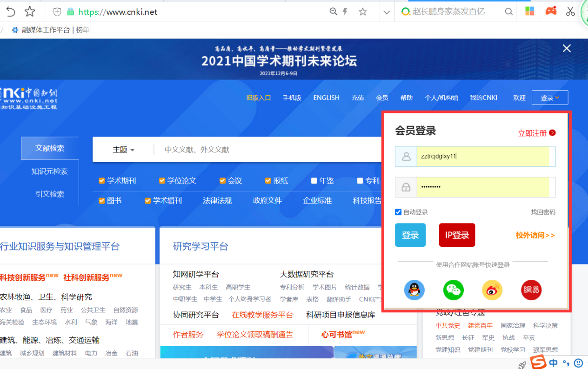Click the scissors screenshot icon in toolbar
Screen dimensions: 588x369
[571, 12]
